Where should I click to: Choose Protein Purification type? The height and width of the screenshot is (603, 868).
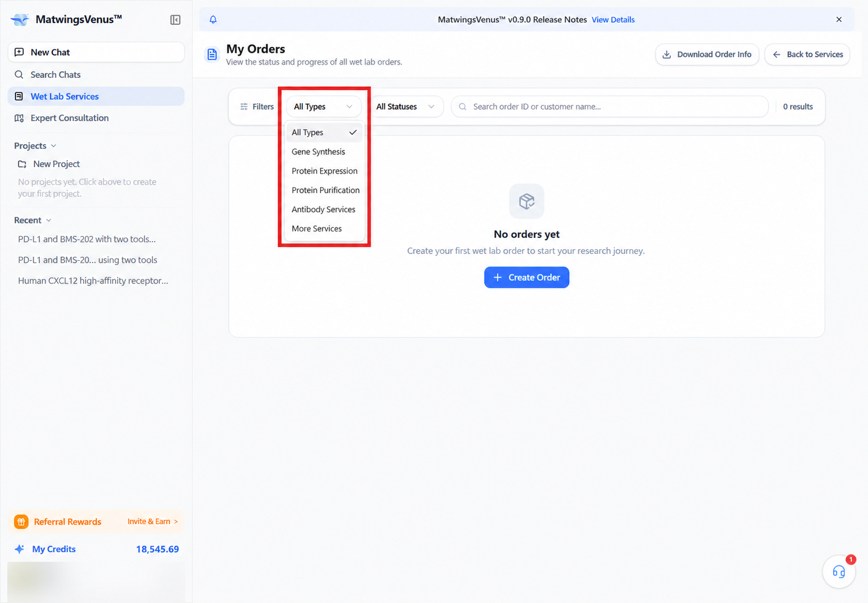pos(324,190)
